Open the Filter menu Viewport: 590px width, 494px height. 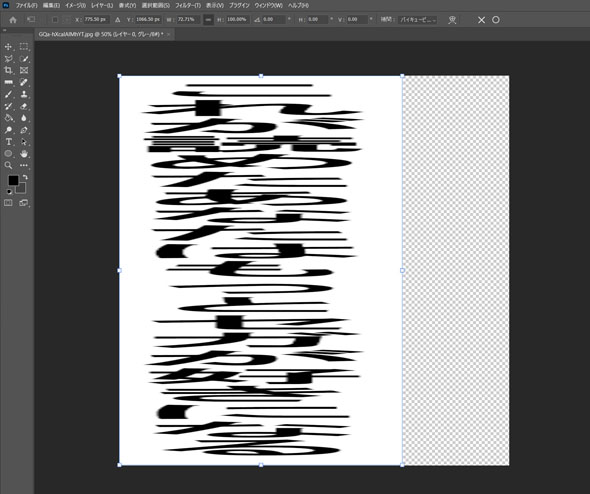188,5
